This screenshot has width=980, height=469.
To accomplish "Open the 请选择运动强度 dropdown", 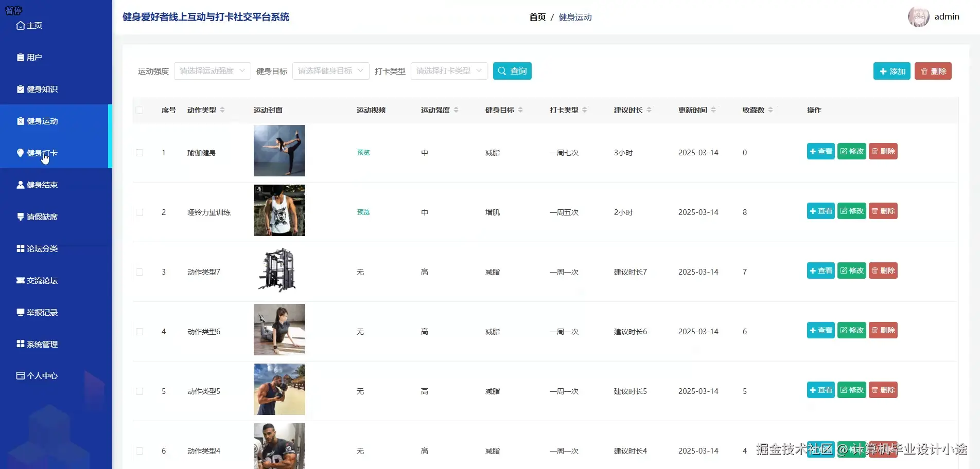I will (x=212, y=71).
